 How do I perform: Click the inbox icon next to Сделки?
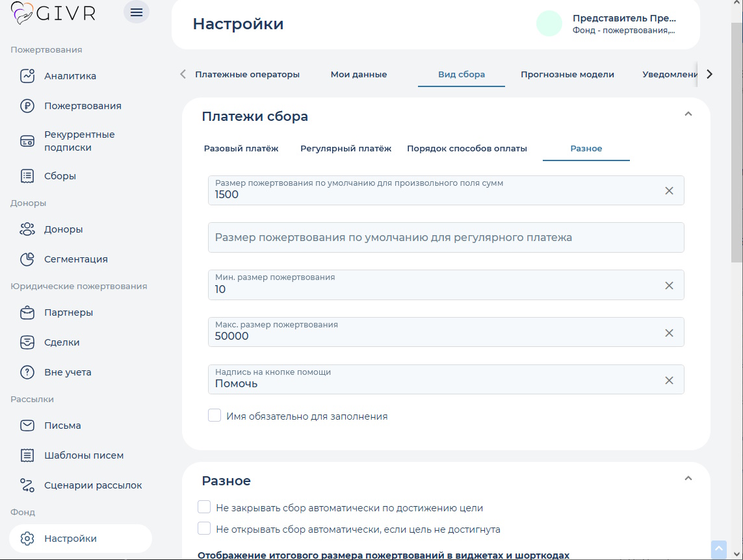(x=27, y=342)
